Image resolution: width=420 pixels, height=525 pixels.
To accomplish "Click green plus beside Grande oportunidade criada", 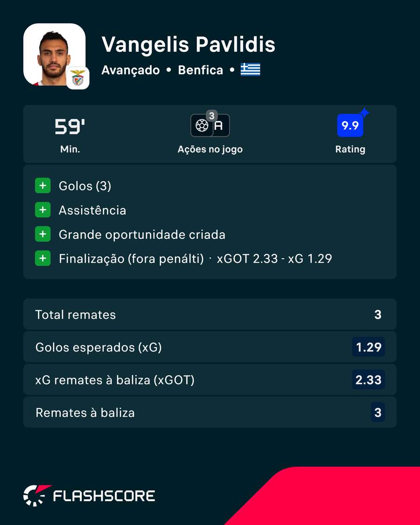I will (43, 234).
